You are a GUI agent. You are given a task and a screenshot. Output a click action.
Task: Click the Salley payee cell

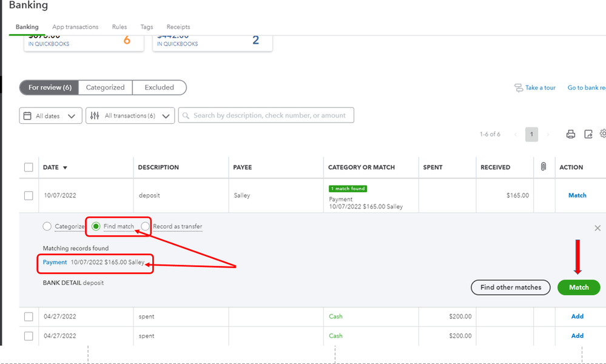pyautogui.click(x=242, y=195)
